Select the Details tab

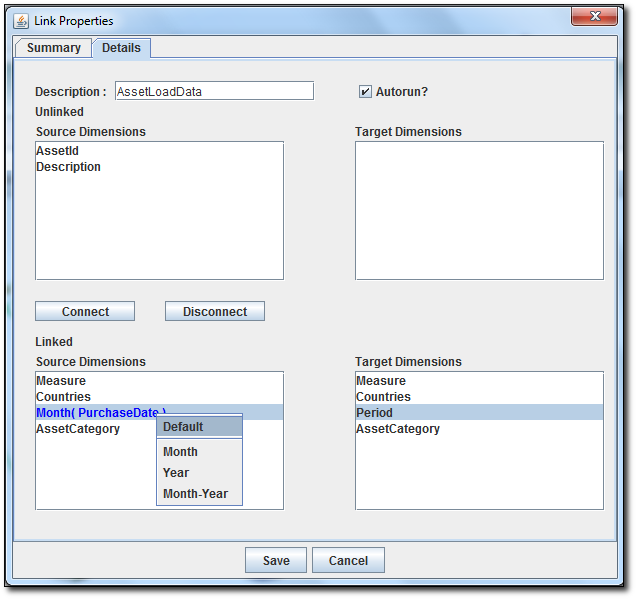[x=121, y=48]
